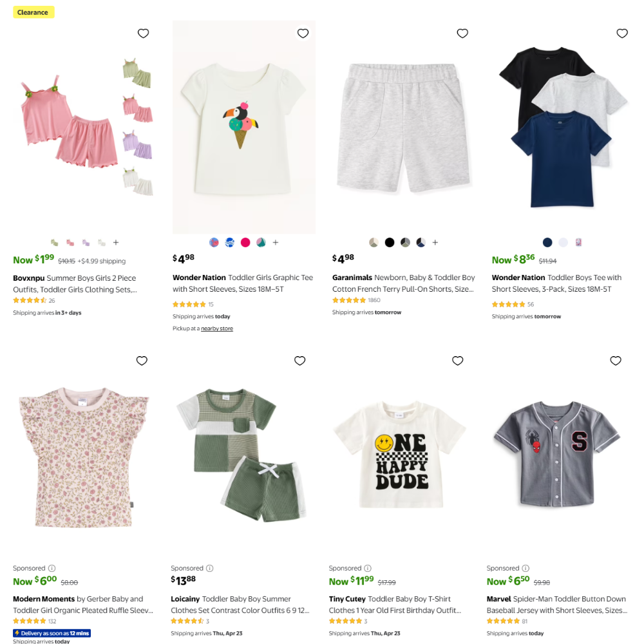Click Sponsored info icon on Marvel jersey

526,568
